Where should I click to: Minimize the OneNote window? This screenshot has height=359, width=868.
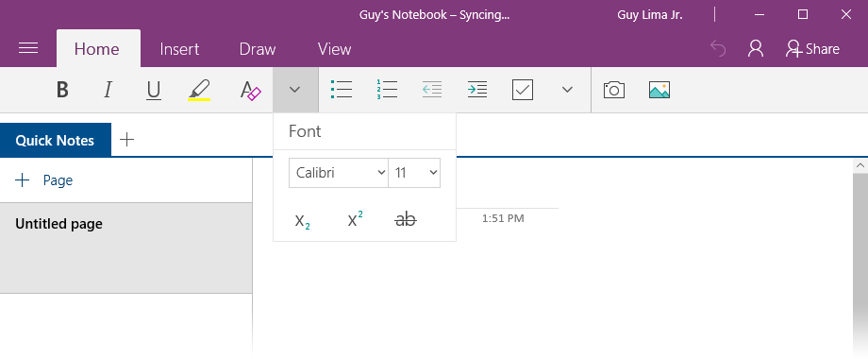[759, 15]
